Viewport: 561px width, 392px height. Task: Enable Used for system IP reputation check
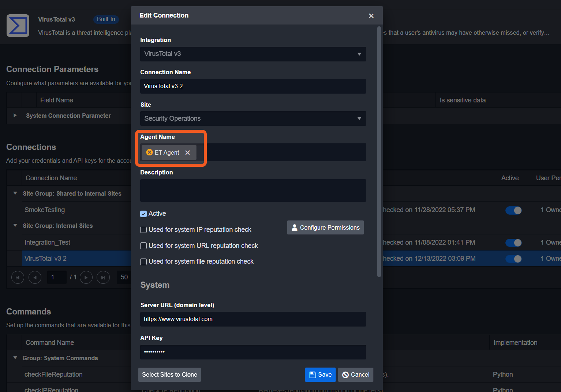pos(143,230)
